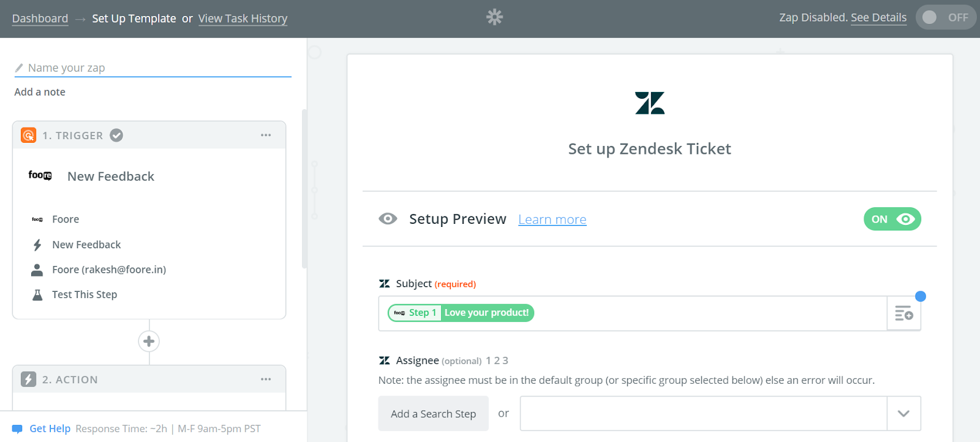Click the person account icon

(37, 270)
